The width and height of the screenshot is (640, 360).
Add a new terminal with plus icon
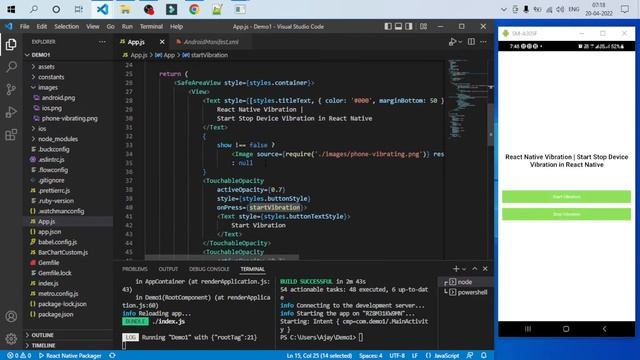456,269
